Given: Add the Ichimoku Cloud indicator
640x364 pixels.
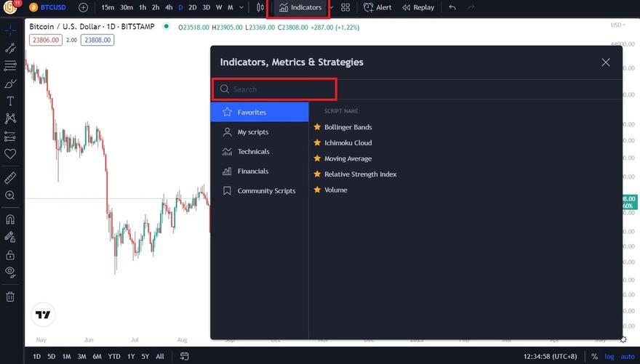Looking at the screenshot, I should (348, 142).
